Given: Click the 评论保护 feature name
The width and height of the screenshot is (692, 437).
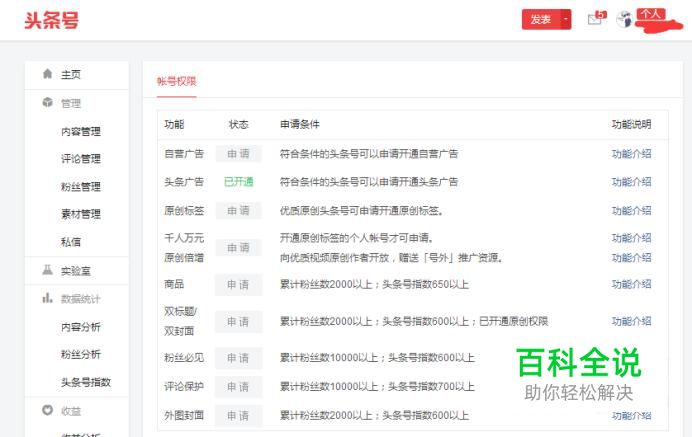Looking at the screenshot, I should [x=184, y=387].
